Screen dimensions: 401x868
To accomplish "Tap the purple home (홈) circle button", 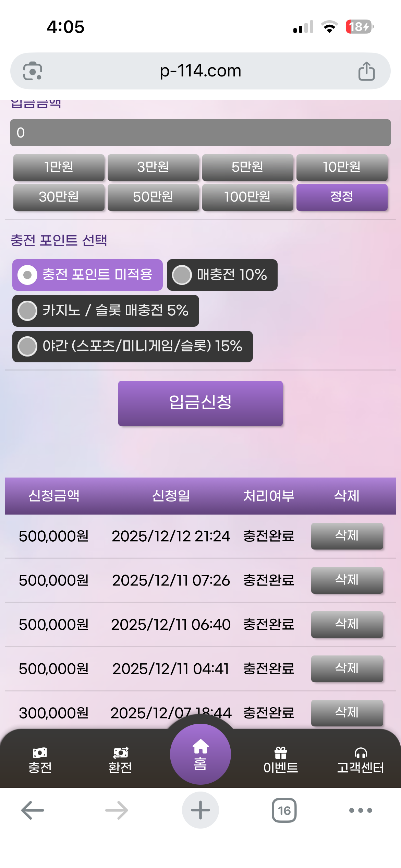I will point(200,754).
